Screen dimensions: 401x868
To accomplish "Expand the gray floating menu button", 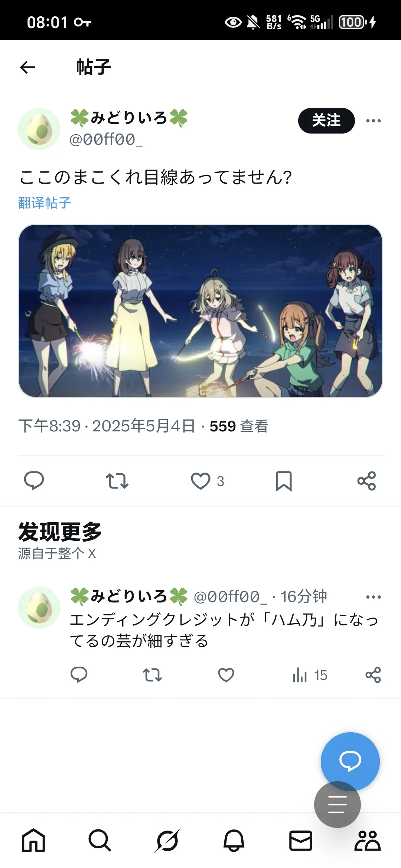I will pyautogui.click(x=337, y=804).
